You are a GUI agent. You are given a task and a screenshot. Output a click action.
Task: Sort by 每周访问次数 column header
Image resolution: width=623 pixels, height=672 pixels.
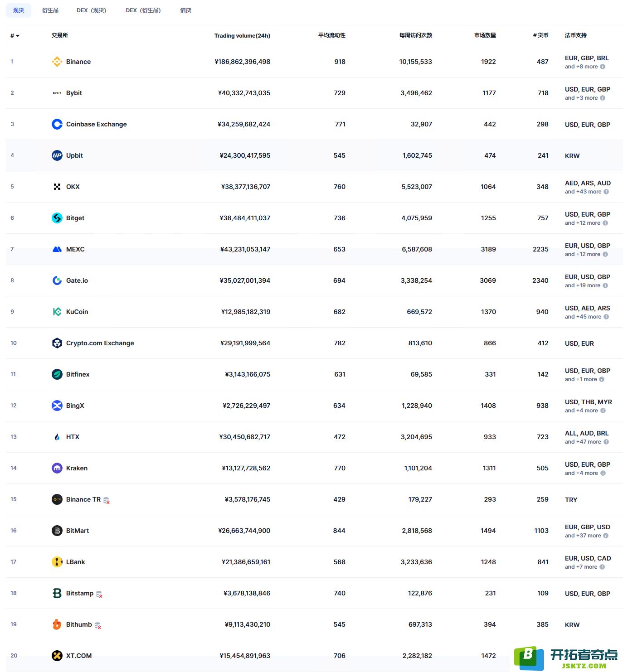click(x=416, y=35)
